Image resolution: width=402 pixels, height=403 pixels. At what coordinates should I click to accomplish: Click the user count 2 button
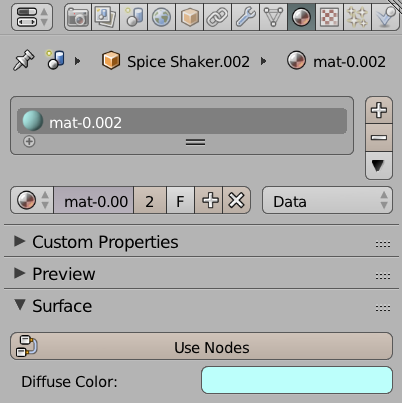click(x=150, y=200)
